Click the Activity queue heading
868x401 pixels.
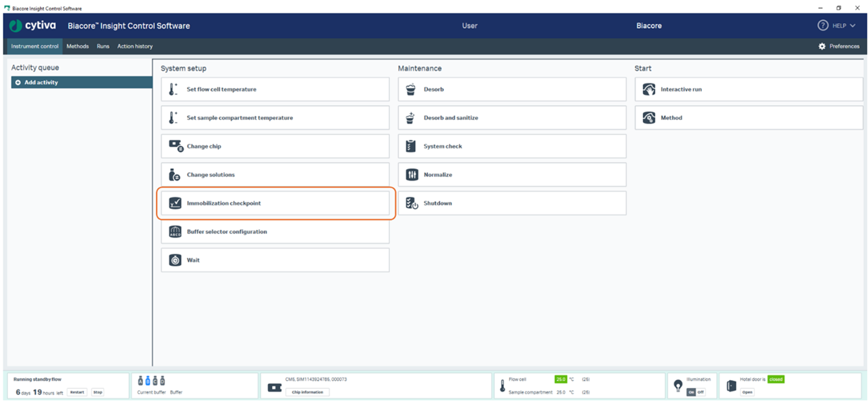coord(35,68)
